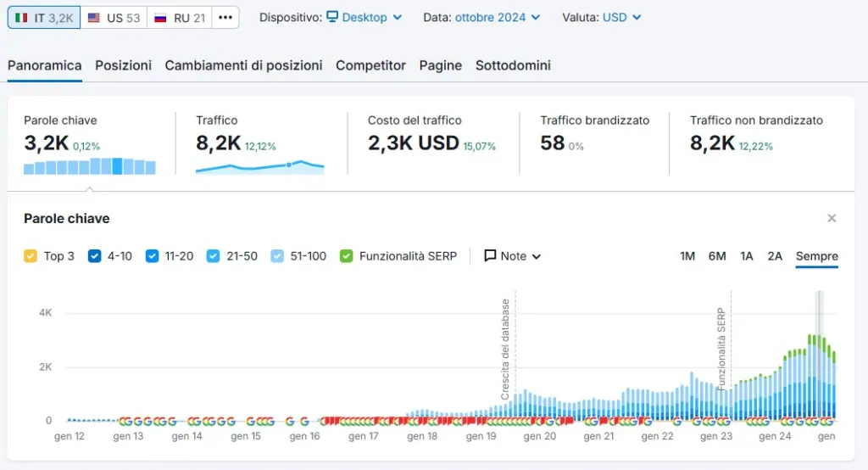Set chart range to Sempre
The image size is (868, 470).
coord(817,256)
